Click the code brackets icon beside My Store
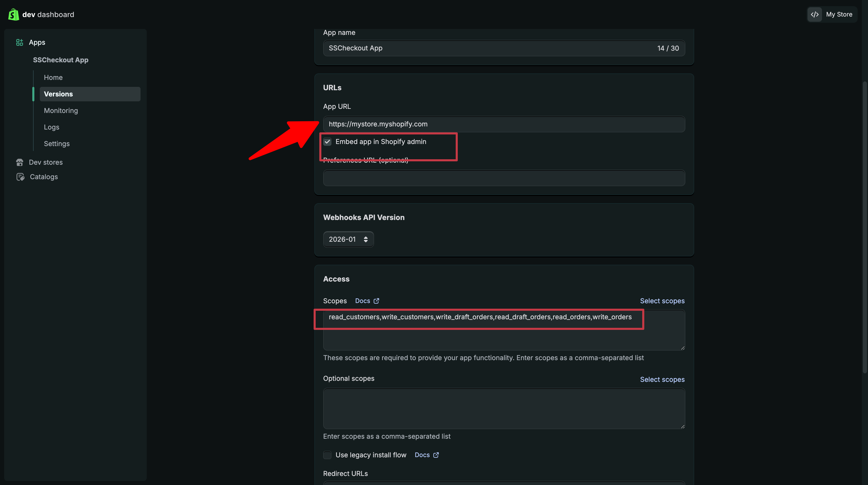 coord(815,14)
